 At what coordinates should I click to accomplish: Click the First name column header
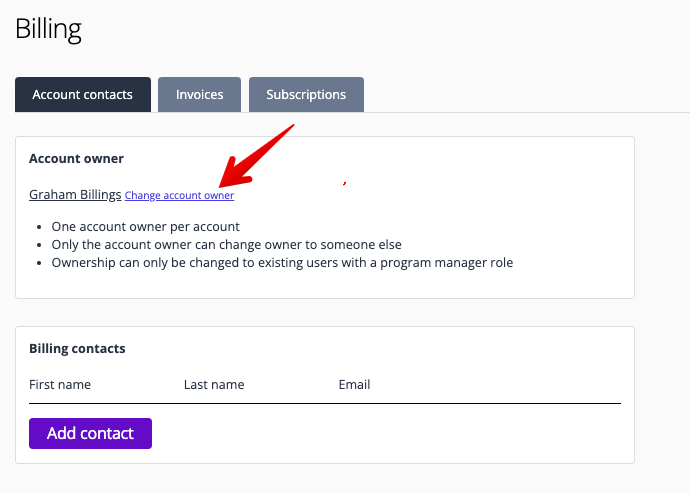tap(60, 385)
